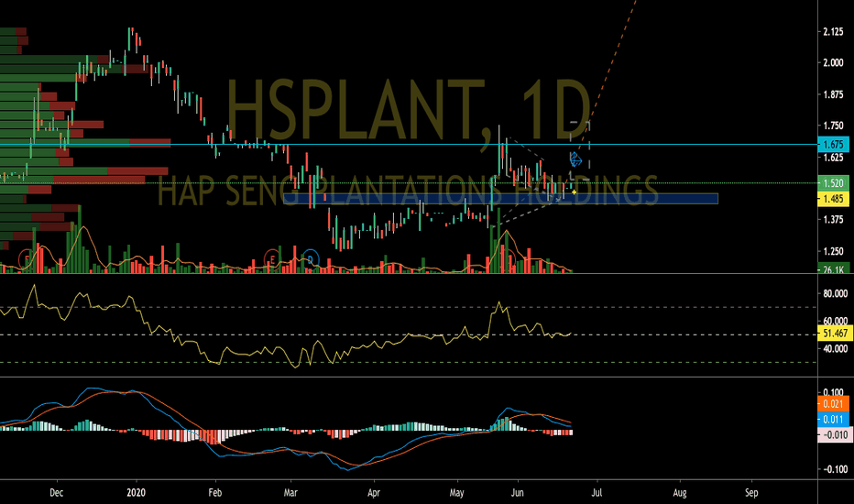Click the 1.625 price axis value
The width and height of the screenshot is (854, 504).
(x=833, y=158)
